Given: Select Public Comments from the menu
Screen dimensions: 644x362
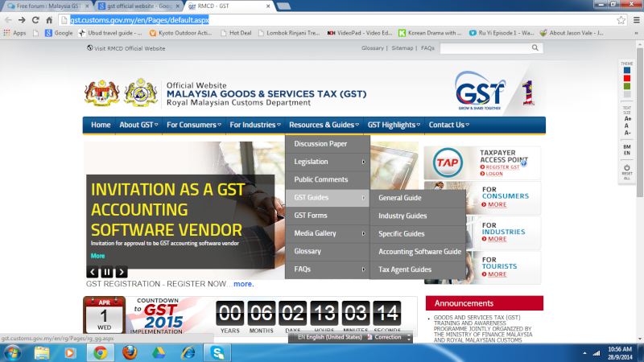Looking at the screenshot, I should tap(328, 179).
